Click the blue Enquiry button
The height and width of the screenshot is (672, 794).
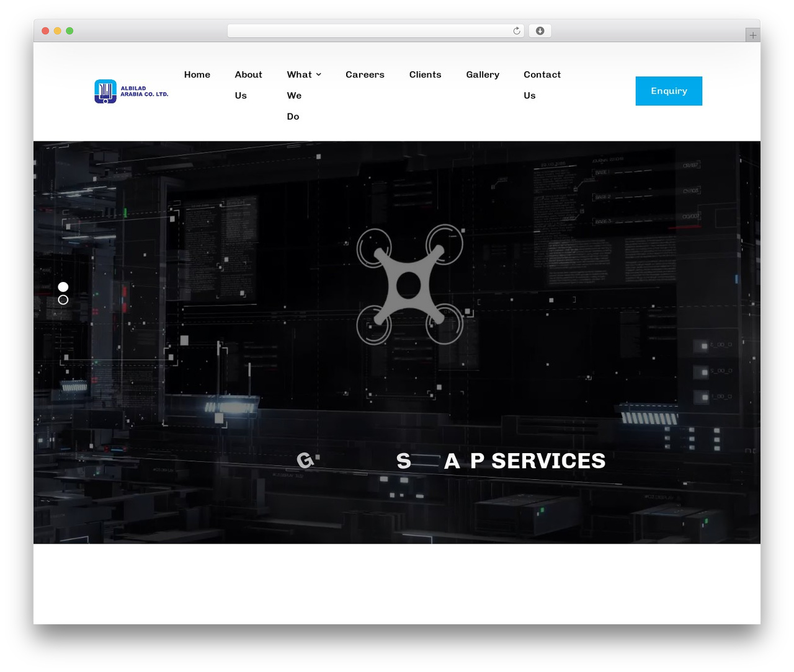pyautogui.click(x=669, y=91)
